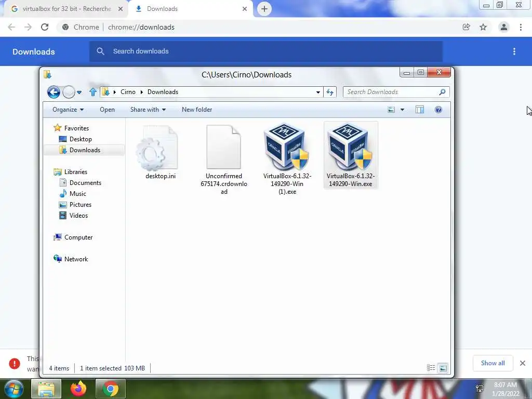
Task: Go up one folder level arrow
Action: 92,92
